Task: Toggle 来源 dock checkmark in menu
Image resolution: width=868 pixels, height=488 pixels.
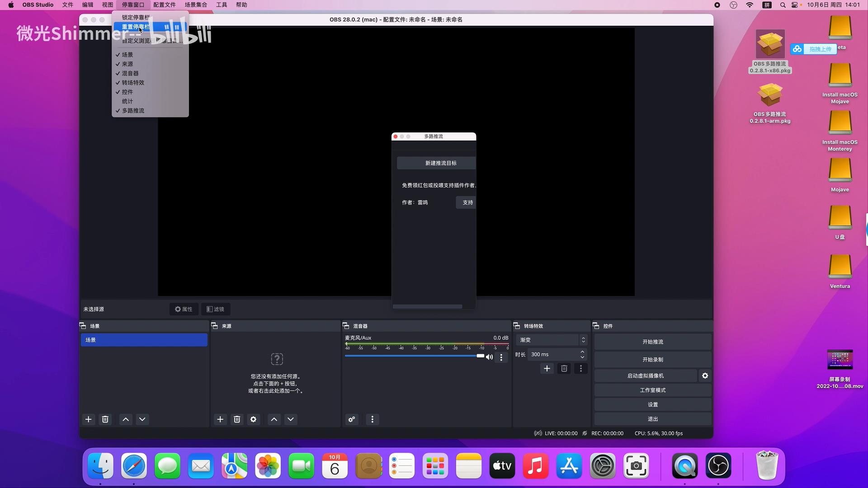Action: pos(150,64)
